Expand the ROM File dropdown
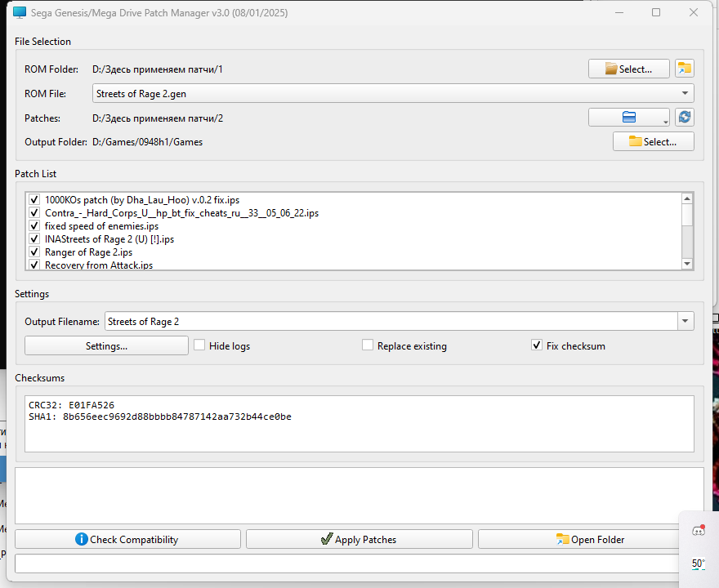This screenshot has height=588, width=719. click(x=685, y=93)
